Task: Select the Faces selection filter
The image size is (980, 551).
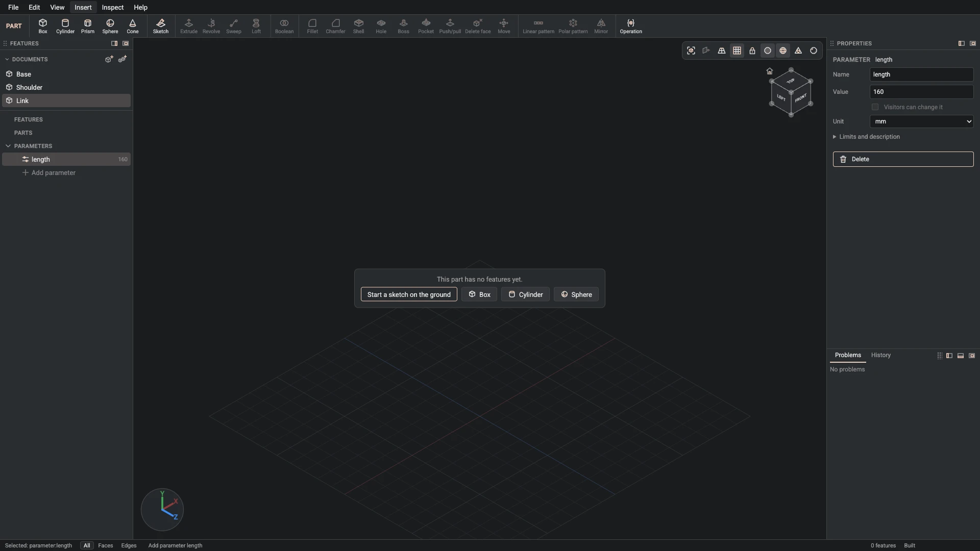Action: pos(106,545)
